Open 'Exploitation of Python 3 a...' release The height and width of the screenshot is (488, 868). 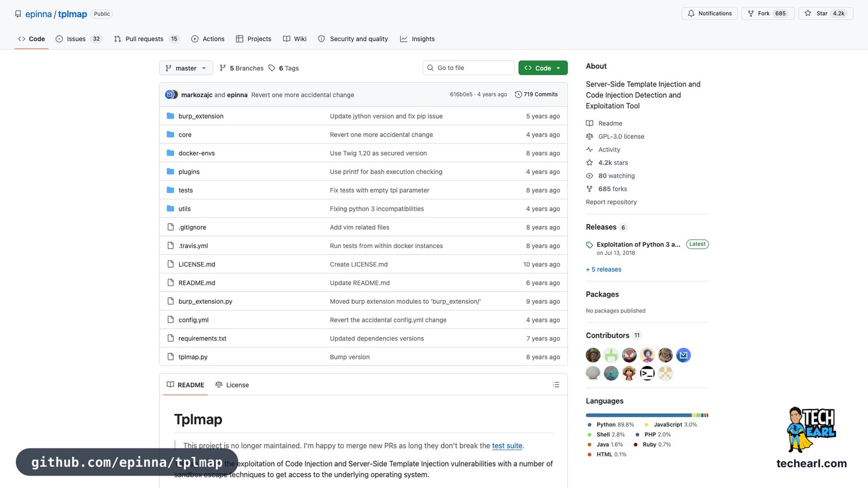click(638, 245)
